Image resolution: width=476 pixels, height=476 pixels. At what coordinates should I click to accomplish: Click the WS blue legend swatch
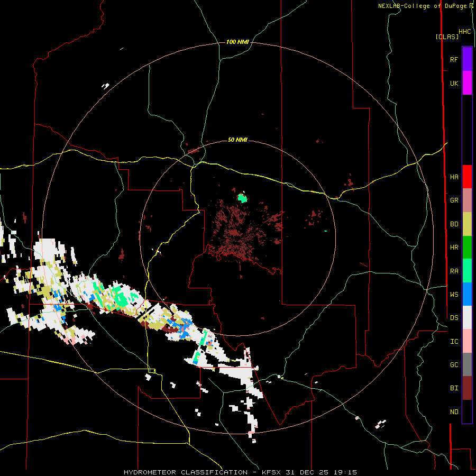(x=467, y=294)
